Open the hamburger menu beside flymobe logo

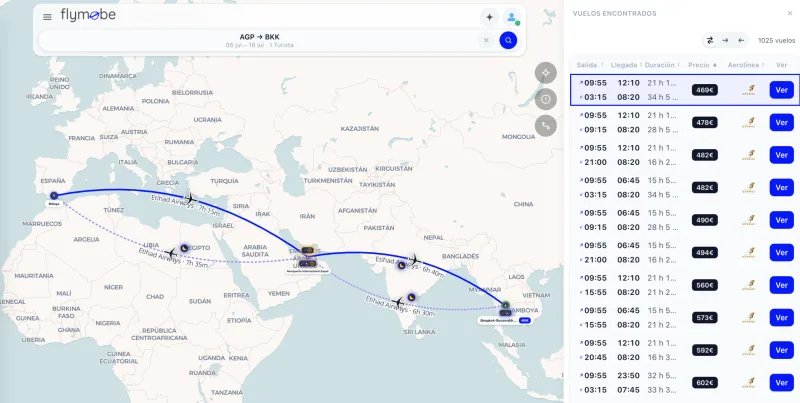[x=47, y=17]
